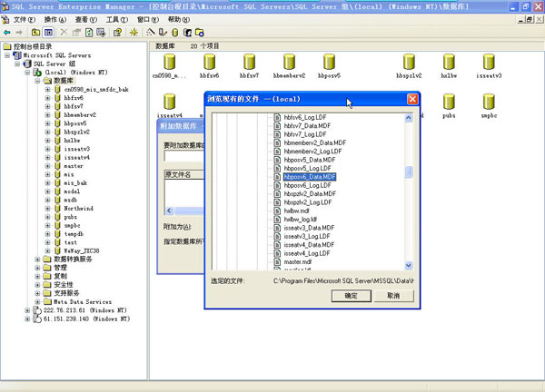Click the file list scrollbar up arrow
Screen dimensions: 545x392
tap(409, 118)
